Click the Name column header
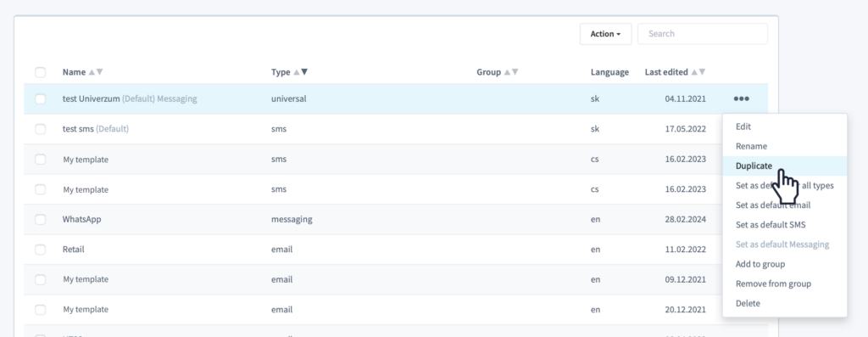This screenshot has height=337, width=868. pos(75,72)
